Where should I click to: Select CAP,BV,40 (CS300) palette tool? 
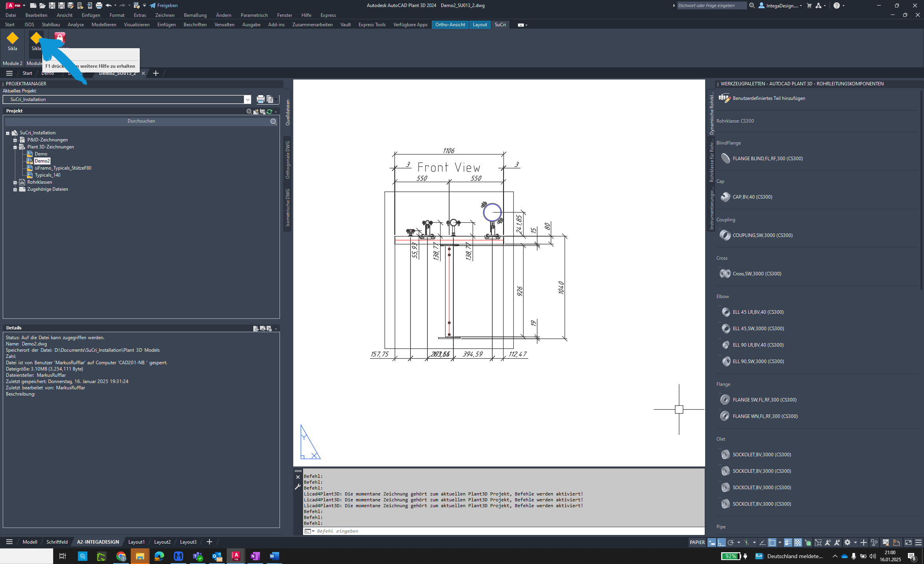click(746, 197)
